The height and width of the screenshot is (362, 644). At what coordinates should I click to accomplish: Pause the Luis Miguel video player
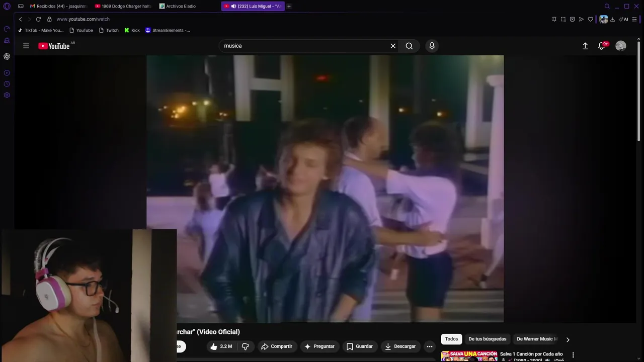[x=325, y=189]
